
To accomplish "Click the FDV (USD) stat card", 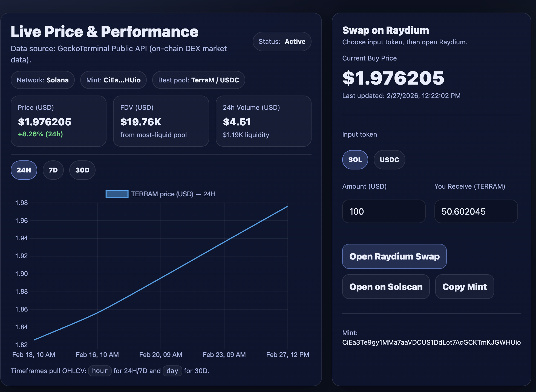I will coord(161,121).
